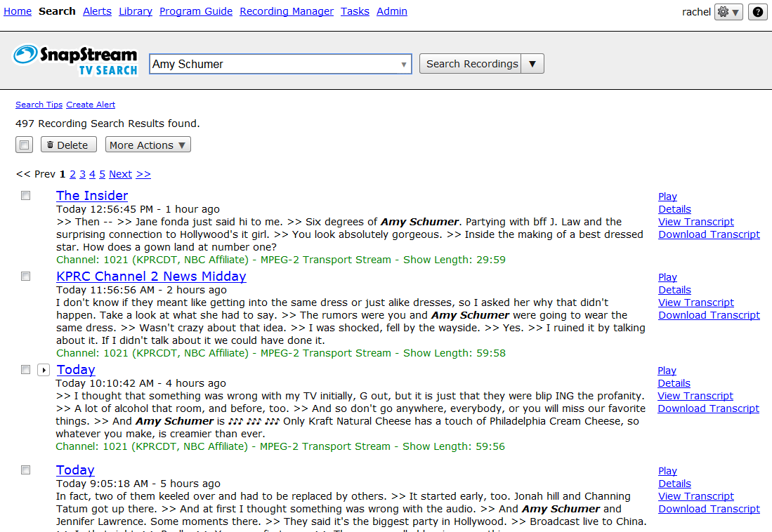Click the Amy Schumer search input field
The width and height of the screenshot is (772, 532).
click(274, 64)
